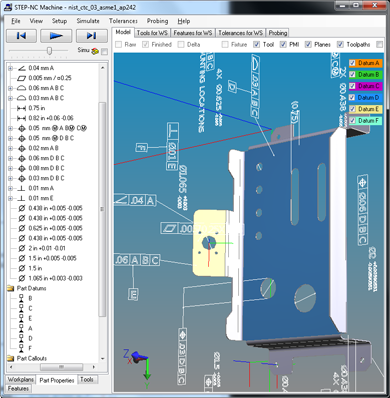390x398 pixels.
Task: Expand the 0.05 mm D B C tolerance
Action: click(10, 138)
